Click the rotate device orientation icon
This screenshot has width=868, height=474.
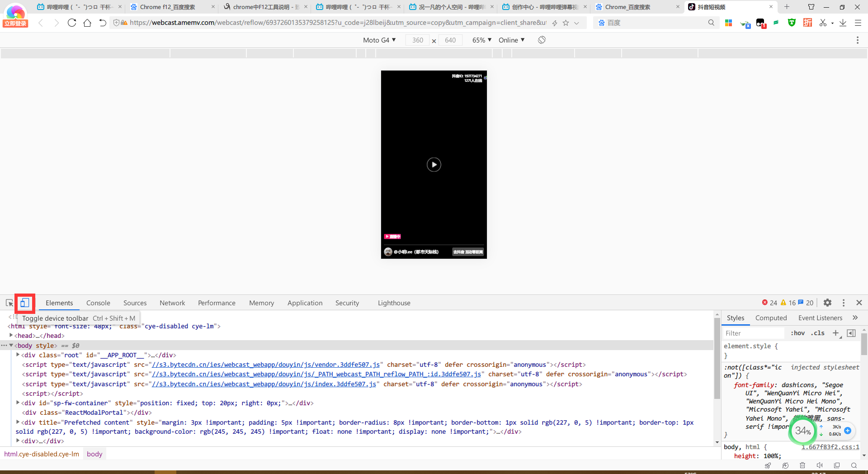[x=542, y=40]
